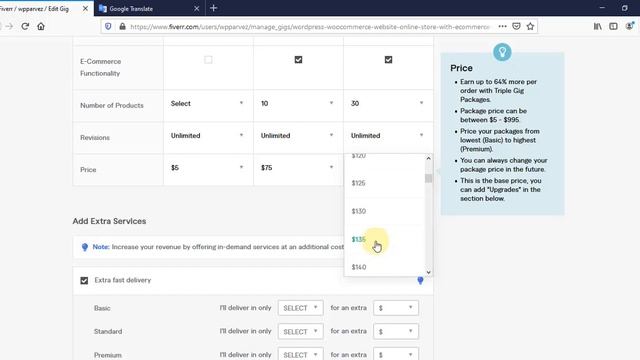Select $130 in the price list
This screenshot has height=360, width=640.
tap(384, 211)
